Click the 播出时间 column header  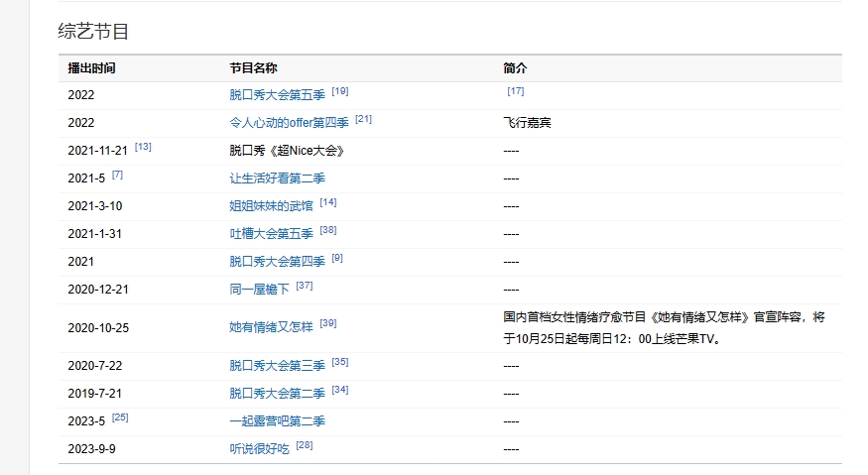coord(92,68)
